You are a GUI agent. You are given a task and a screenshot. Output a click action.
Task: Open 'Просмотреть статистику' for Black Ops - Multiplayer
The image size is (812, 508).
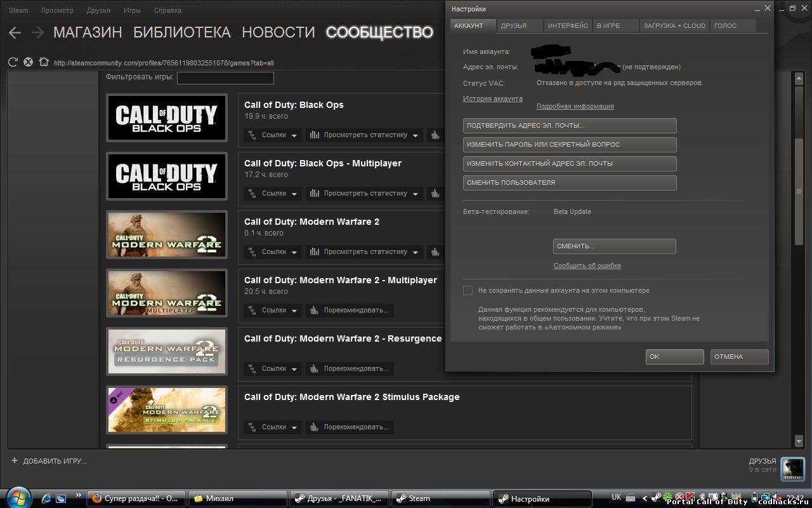point(364,193)
